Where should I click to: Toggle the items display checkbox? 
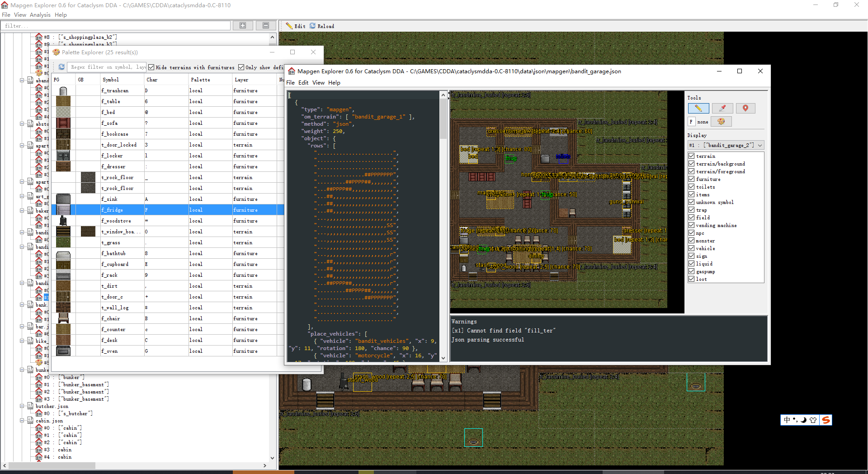tap(692, 194)
